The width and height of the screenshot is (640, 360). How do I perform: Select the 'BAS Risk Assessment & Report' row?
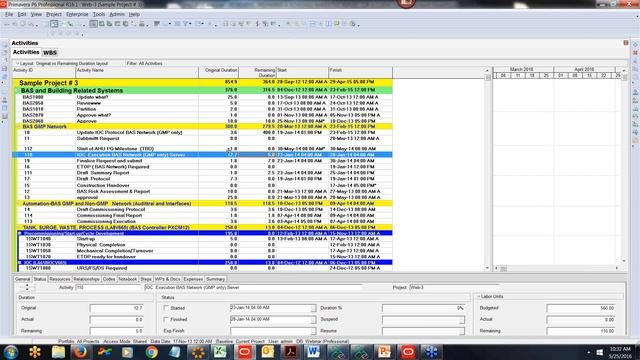click(202, 191)
